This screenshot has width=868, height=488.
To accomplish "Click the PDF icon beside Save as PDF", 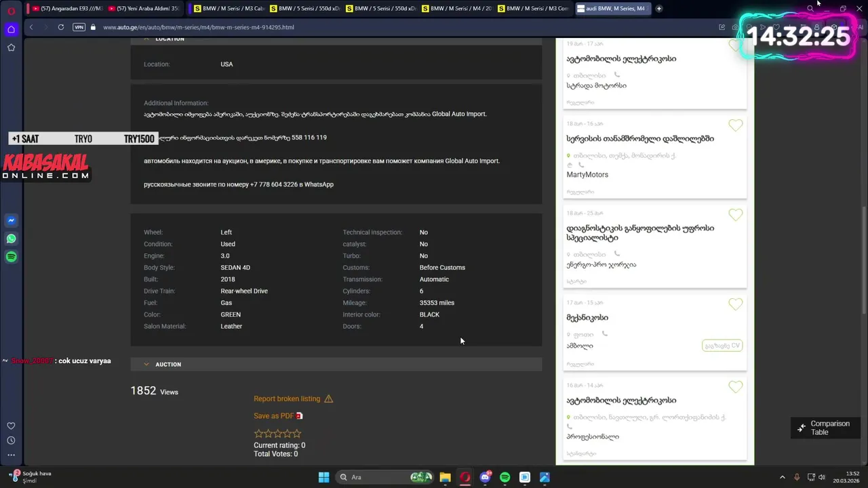I will pyautogui.click(x=299, y=416).
